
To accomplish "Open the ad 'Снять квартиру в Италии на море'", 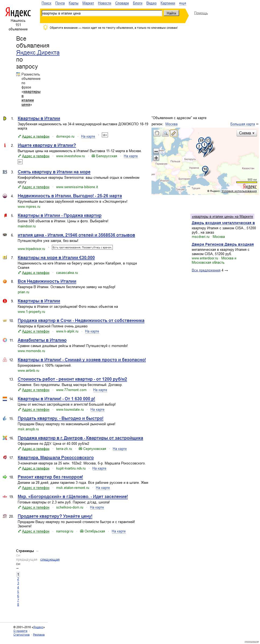I will (54, 172).
